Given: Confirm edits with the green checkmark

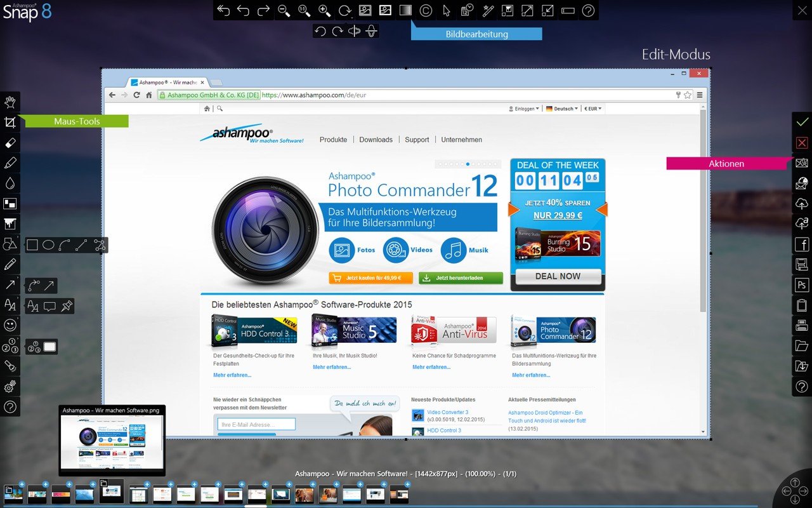Looking at the screenshot, I should 802,121.
